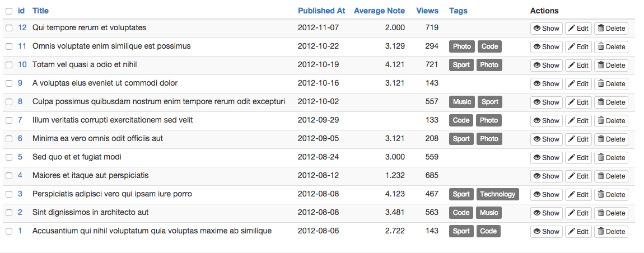Check the checkbox for row id 9
Viewport: 644px width, 253px height.
coord(9,83)
